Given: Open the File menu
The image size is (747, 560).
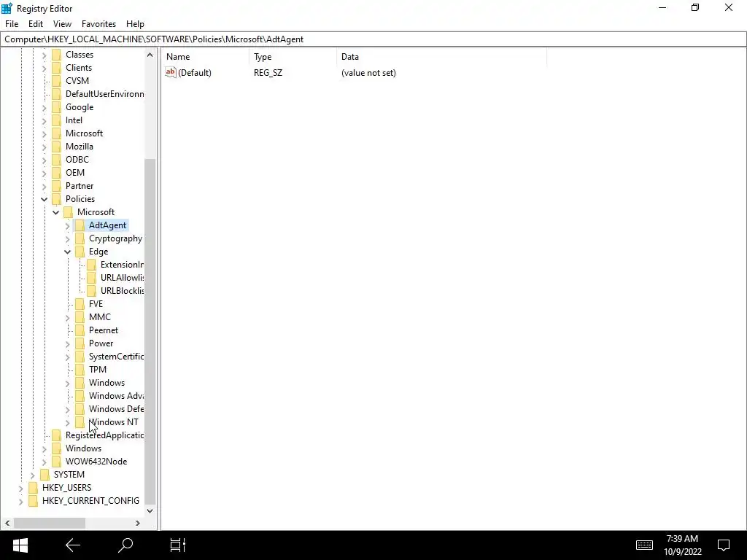Looking at the screenshot, I should (12, 24).
